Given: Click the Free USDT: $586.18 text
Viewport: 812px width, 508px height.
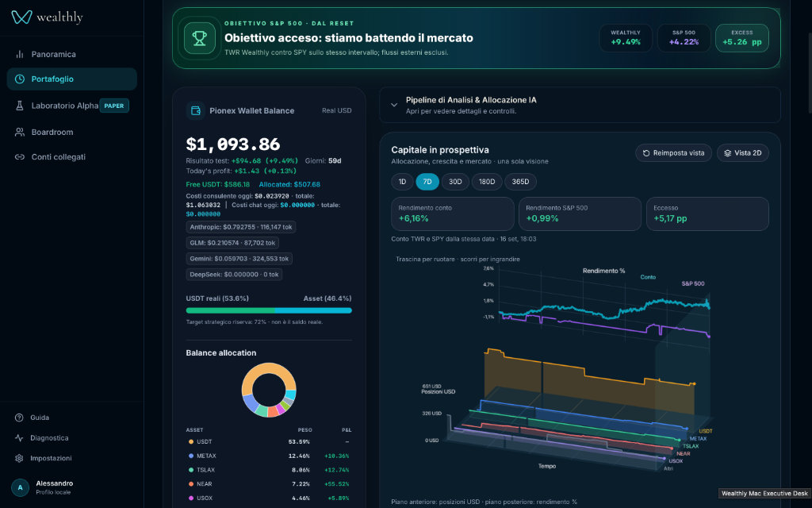Looking at the screenshot, I should (217, 184).
